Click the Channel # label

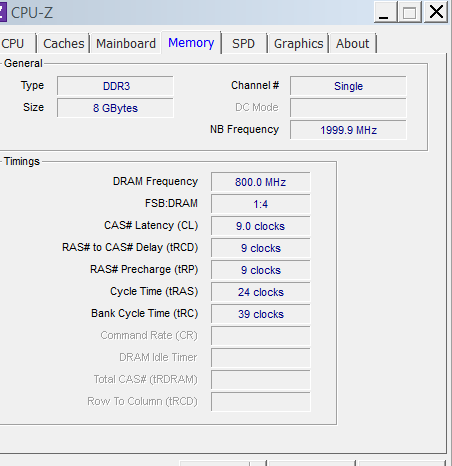[x=255, y=85]
